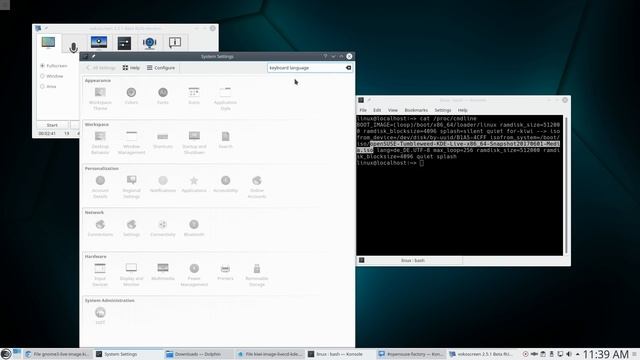Open the Accessibility settings module
Viewport: 640px width, 360px height.
point(225,184)
